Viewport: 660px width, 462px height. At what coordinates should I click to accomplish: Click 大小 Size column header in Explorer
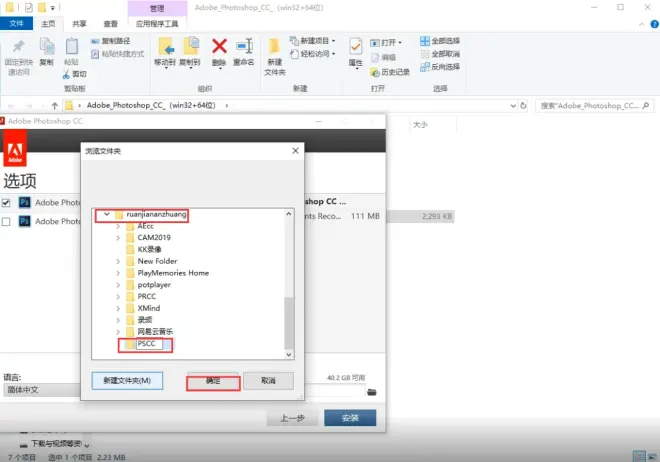point(432,125)
